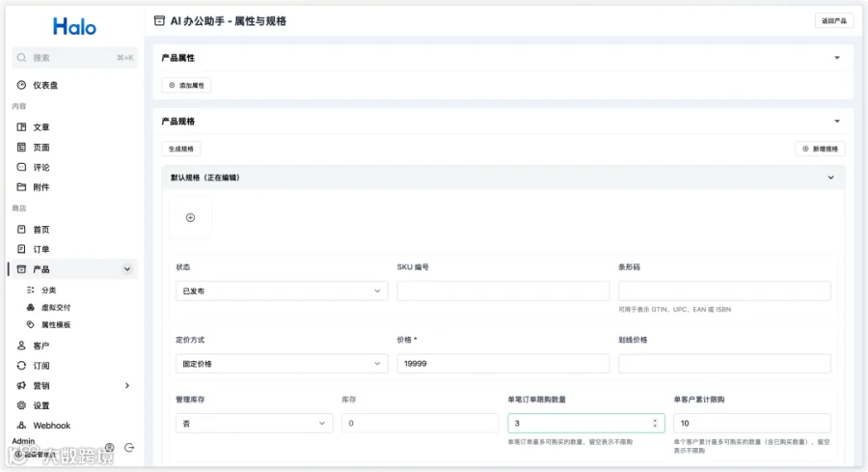Click the plus icon to add spec image
The width and height of the screenshot is (868, 472).
(x=190, y=218)
